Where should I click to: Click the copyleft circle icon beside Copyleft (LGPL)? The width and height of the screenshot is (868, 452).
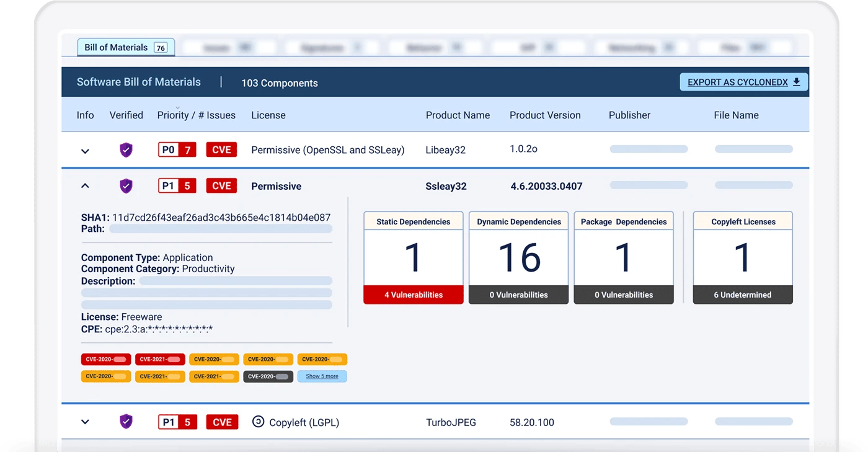[x=258, y=422]
